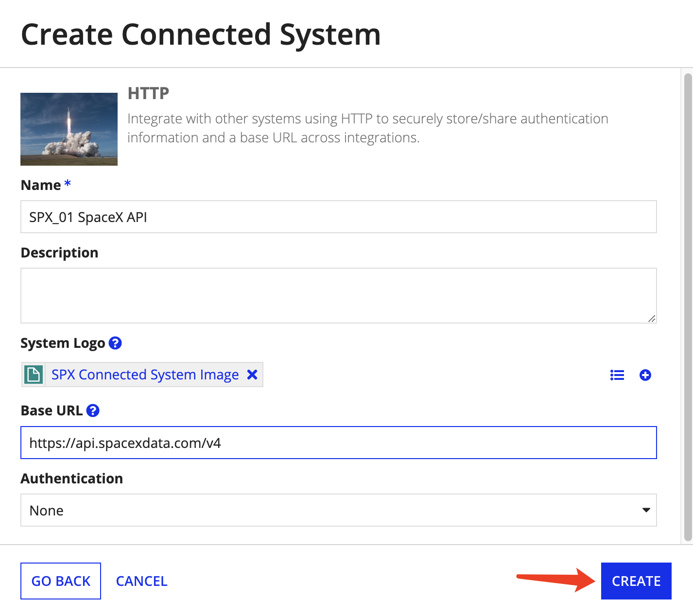Open the document browse list icon
This screenshot has height=616, width=693.
617,375
